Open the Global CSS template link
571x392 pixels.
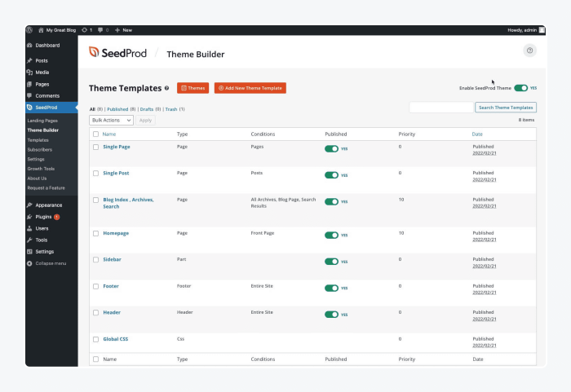point(116,339)
